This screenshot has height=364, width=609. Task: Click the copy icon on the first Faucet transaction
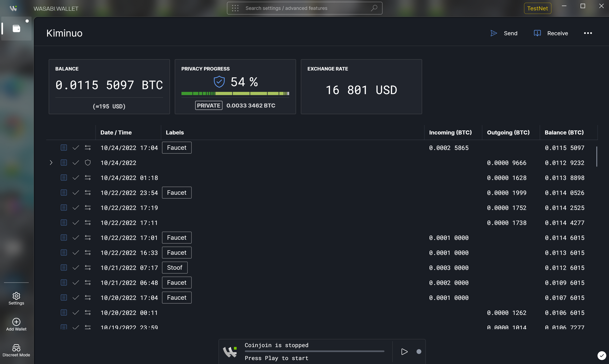(x=64, y=147)
